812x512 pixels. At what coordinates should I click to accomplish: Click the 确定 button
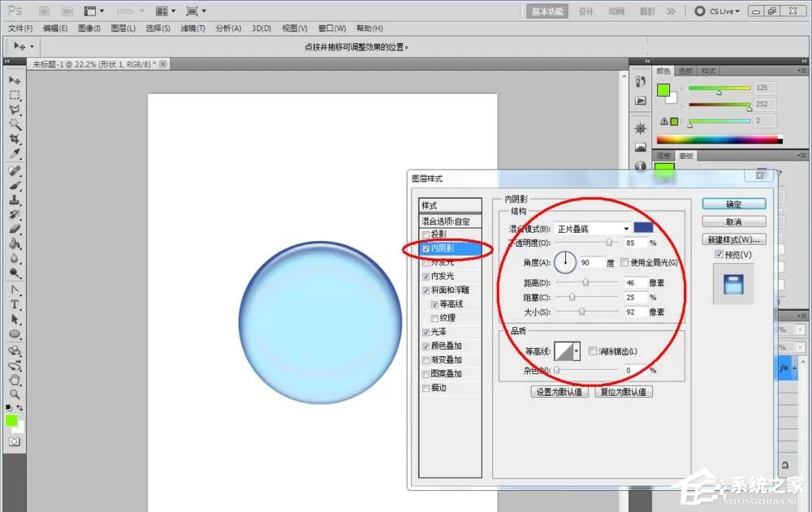point(734,204)
